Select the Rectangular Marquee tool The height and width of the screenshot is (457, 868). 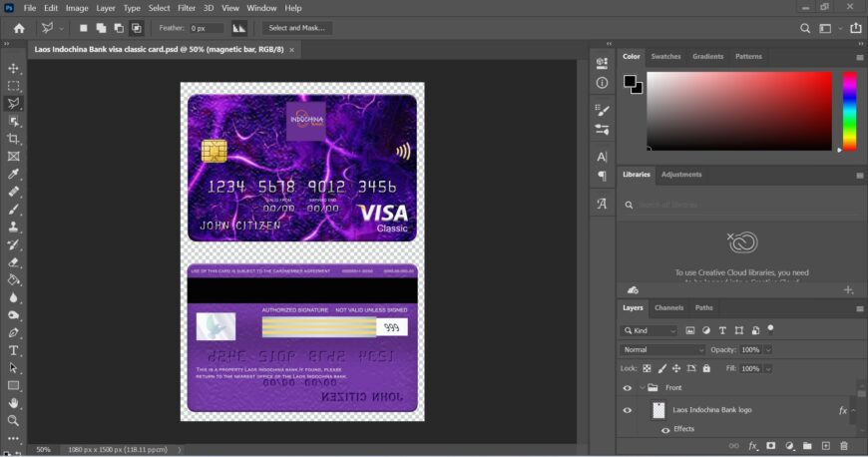[x=13, y=86]
